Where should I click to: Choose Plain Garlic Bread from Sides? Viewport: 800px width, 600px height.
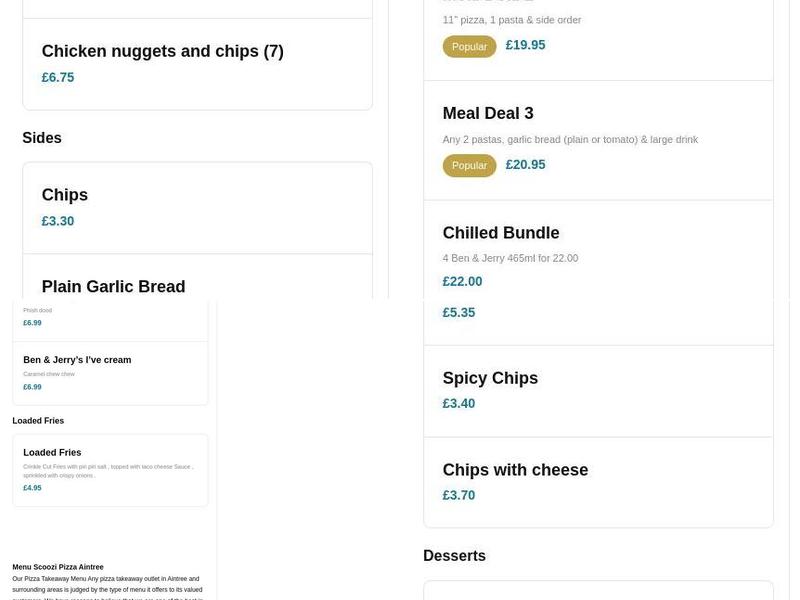click(x=114, y=287)
